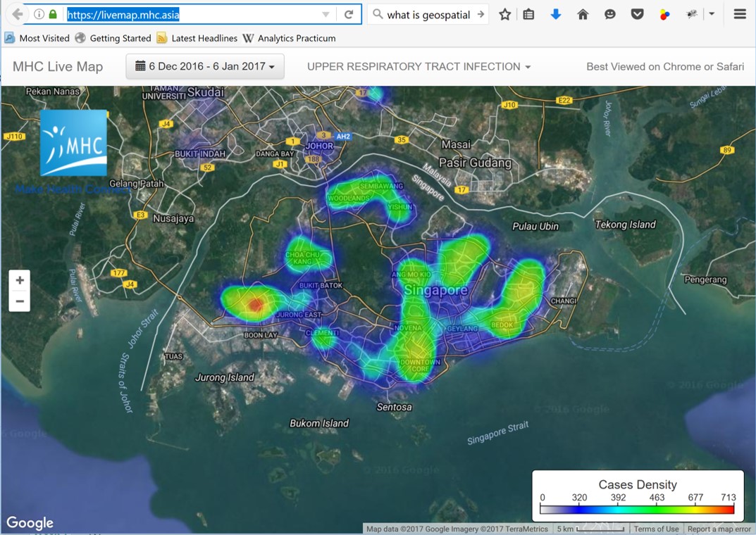
Task: Open the hamburger menu in Firefox
Action: 739,14
